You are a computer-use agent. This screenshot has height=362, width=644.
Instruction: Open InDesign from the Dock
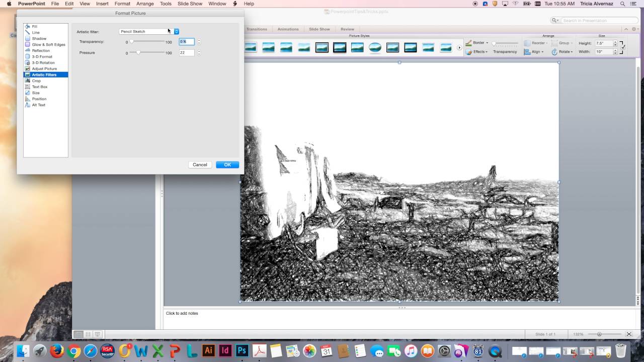coord(225,350)
